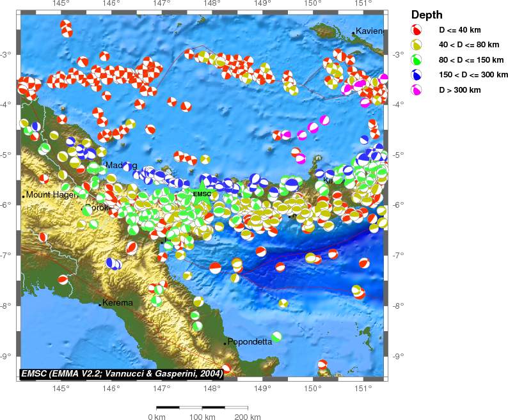Click the Depth legend heading
This screenshot has width=508, height=420.
click(x=426, y=15)
